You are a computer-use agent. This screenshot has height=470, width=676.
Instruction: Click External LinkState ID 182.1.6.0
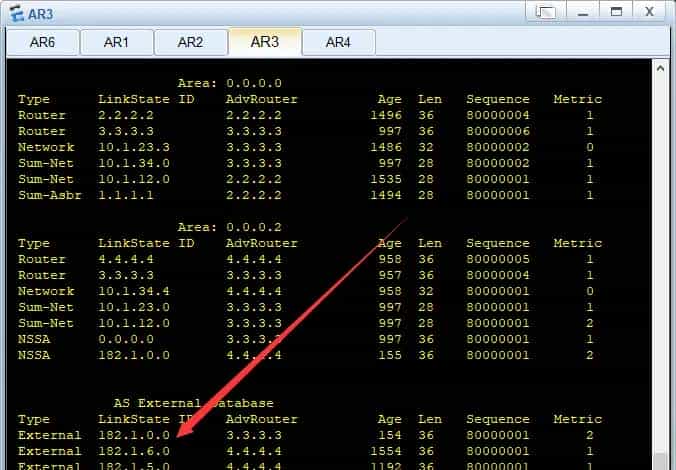coord(134,451)
